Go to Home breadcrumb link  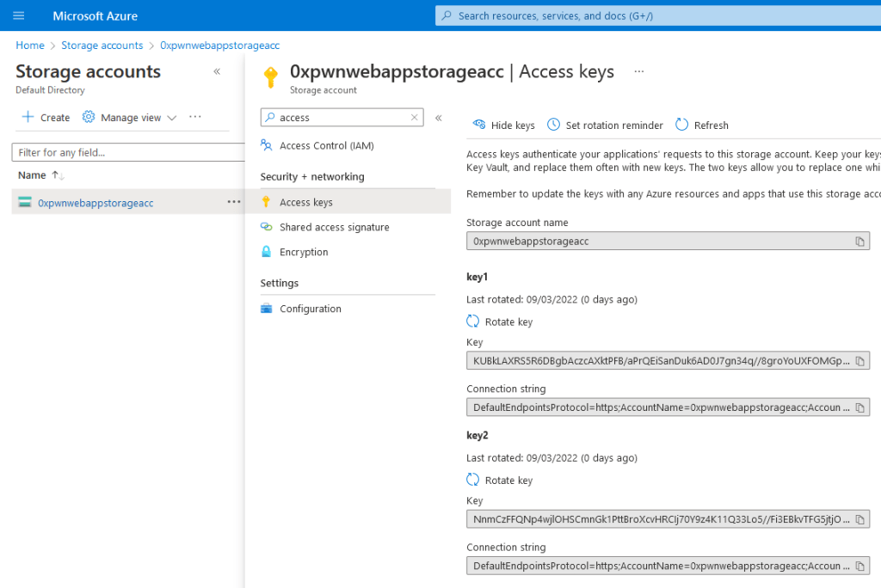(30, 46)
